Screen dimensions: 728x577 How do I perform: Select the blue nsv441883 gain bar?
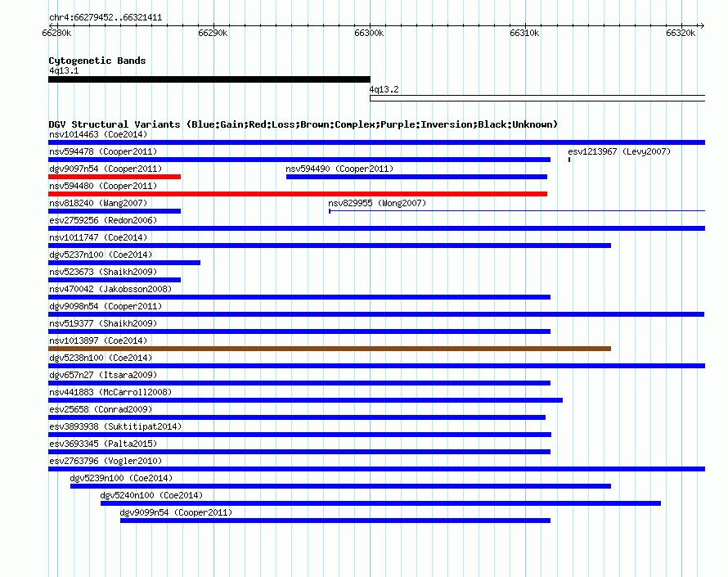tap(305, 400)
